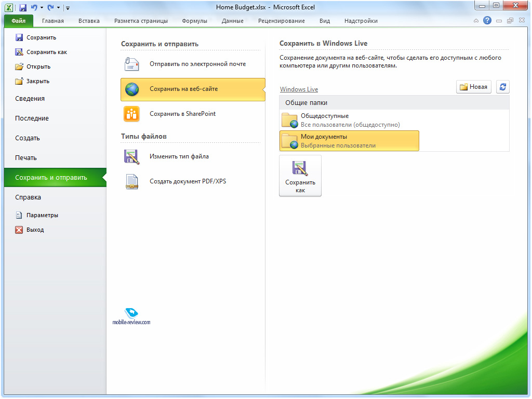Viewport: 532px width, 399px height.
Task: Open Customize Quick Access Toolbar dropdown
Action: coord(68,8)
